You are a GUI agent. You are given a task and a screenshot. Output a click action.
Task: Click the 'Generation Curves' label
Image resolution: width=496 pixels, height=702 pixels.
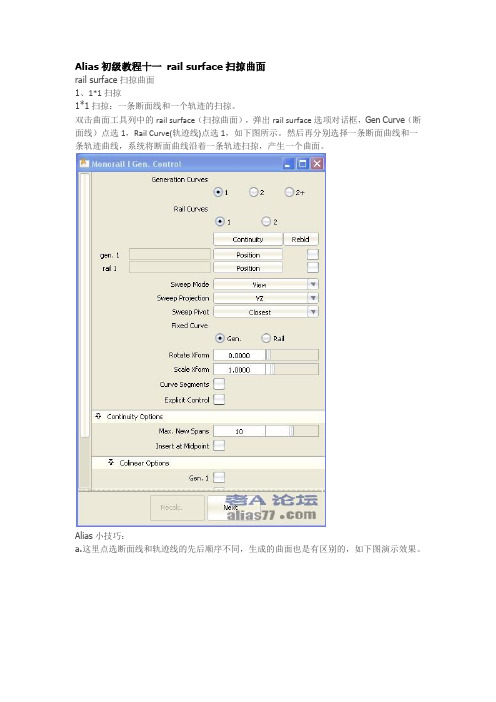(x=180, y=179)
